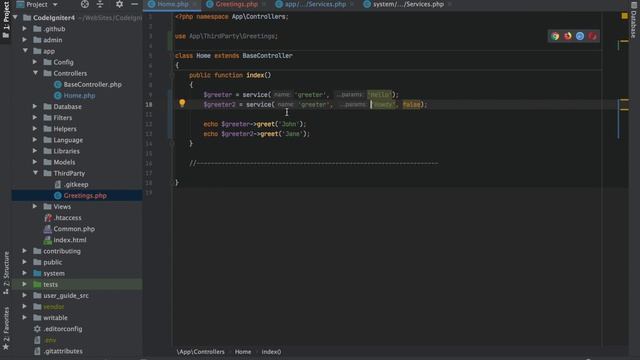Select Home.php in the project tree
Image resolution: width=640 pixels, height=360 pixels.
click(x=79, y=96)
